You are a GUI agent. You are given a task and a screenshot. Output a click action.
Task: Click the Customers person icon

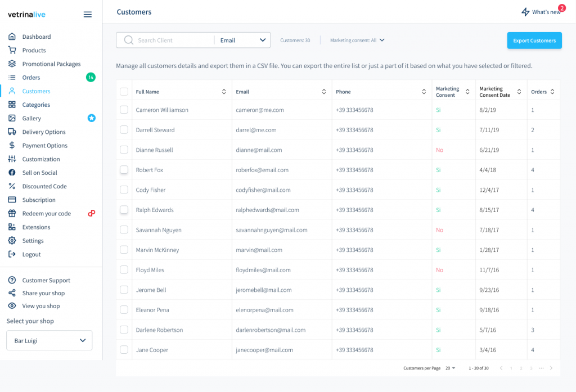point(12,91)
